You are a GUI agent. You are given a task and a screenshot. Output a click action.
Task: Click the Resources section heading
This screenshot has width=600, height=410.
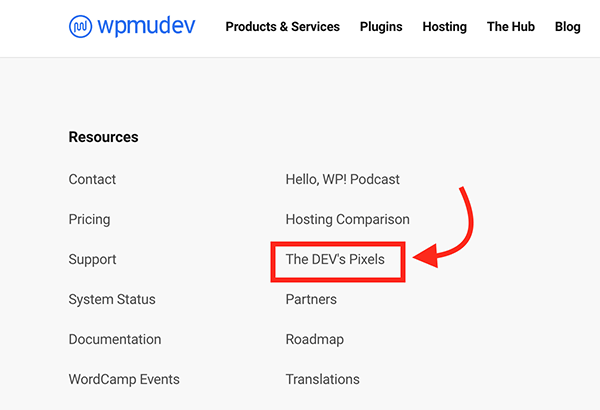pyautogui.click(x=103, y=137)
